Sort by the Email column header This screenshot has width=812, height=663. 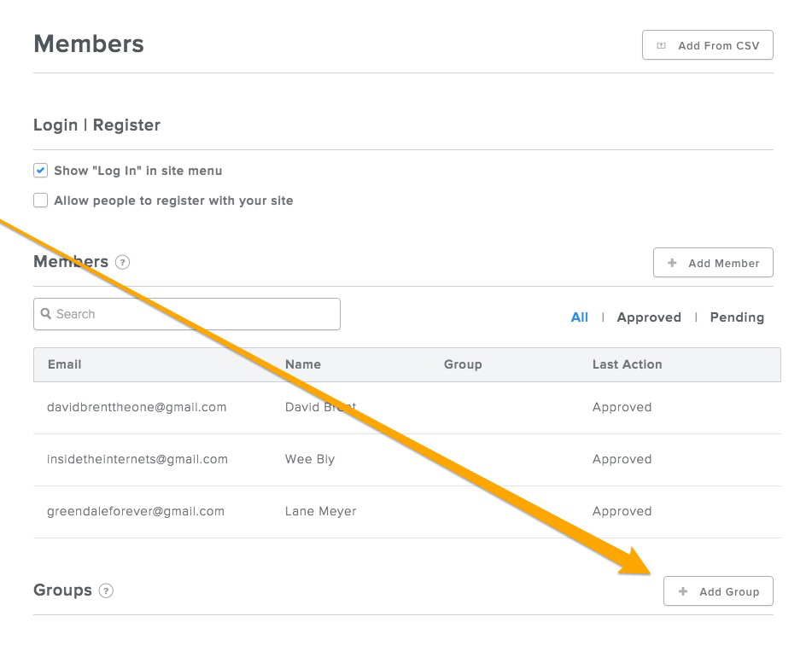[65, 364]
